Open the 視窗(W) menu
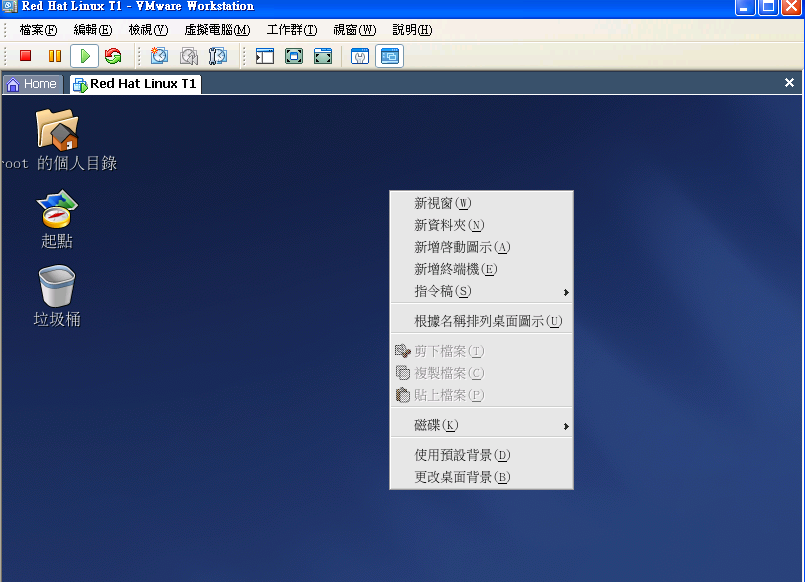 [x=355, y=30]
